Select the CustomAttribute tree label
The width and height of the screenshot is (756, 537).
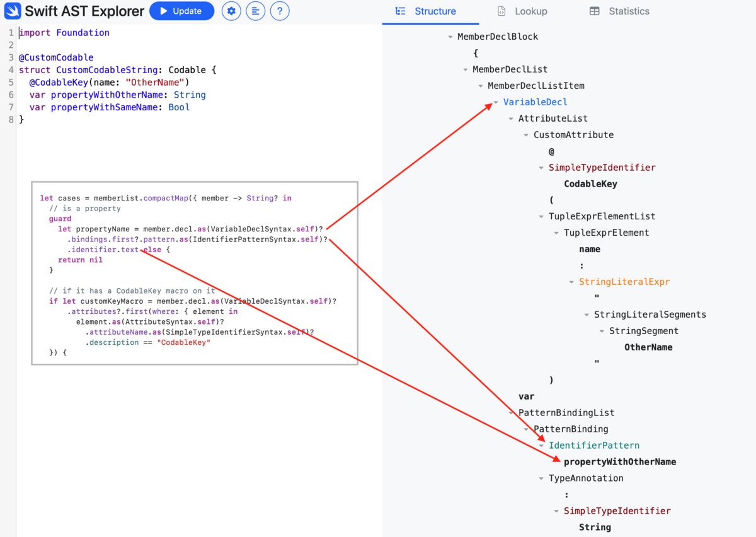click(573, 135)
